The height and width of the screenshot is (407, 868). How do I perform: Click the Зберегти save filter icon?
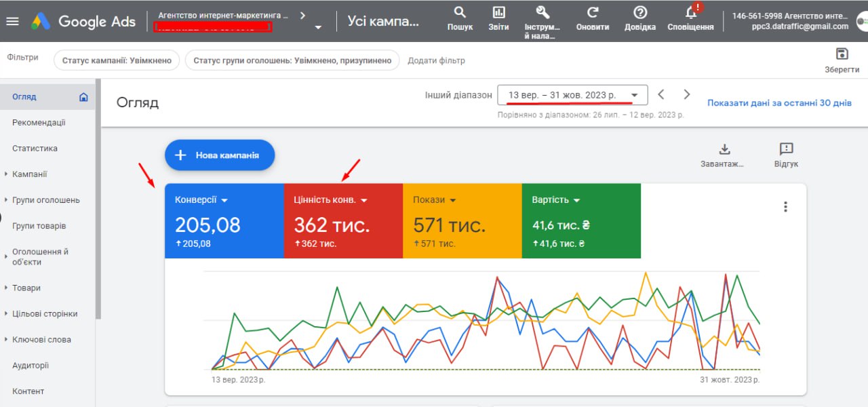[842, 54]
